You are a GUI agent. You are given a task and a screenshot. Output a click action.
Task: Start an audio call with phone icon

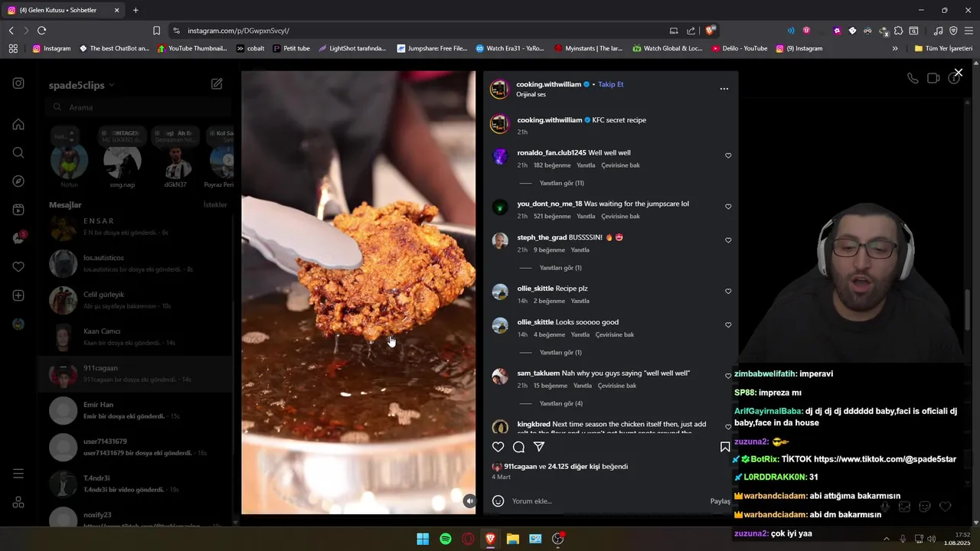pyautogui.click(x=913, y=78)
